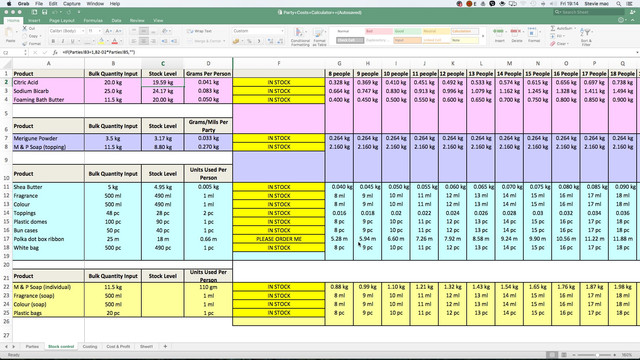Screen dimensions: 640x360
Task: Switch to the Parties sheet tab
Action: pos(32,347)
